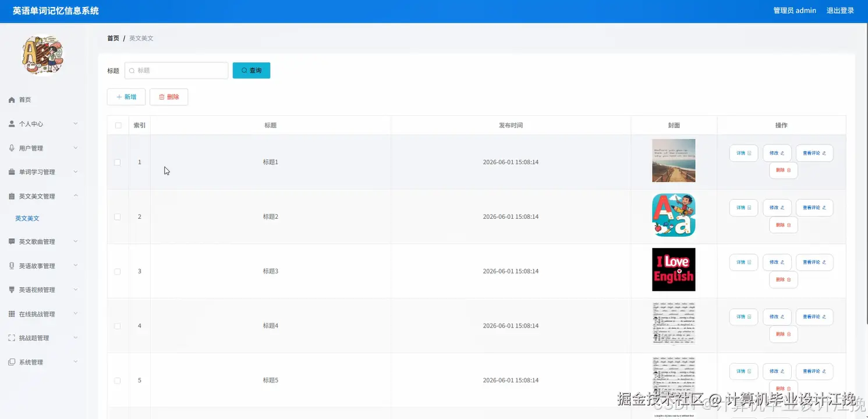This screenshot has width=868, height=419.
Task: Click the microphone icon for 用户管理
Action: 12,148
